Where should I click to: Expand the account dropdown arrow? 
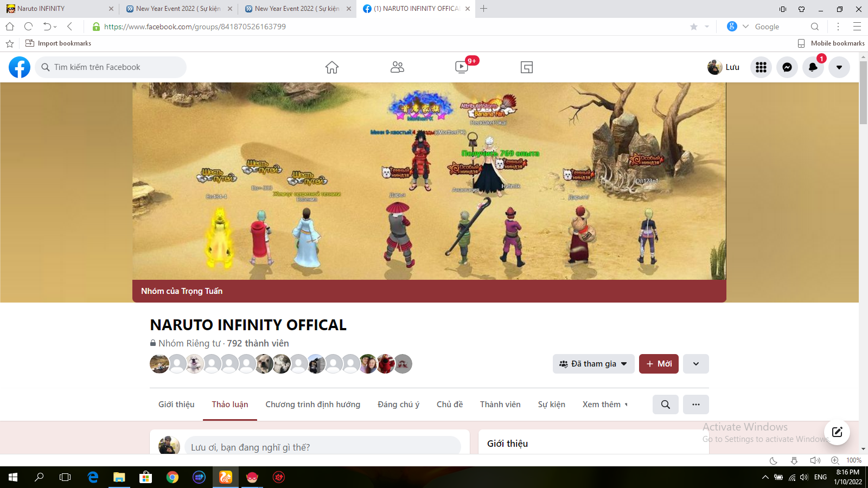tap(839, 67)
